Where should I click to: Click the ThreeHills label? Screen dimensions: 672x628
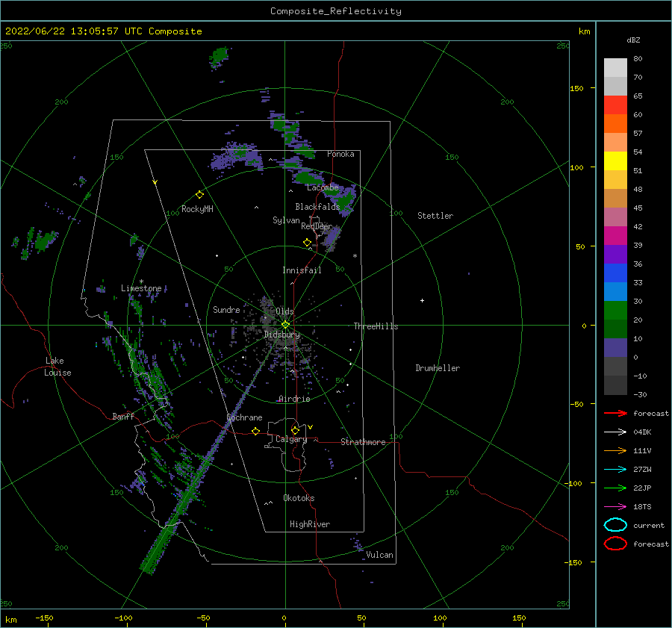coord(376,326)
